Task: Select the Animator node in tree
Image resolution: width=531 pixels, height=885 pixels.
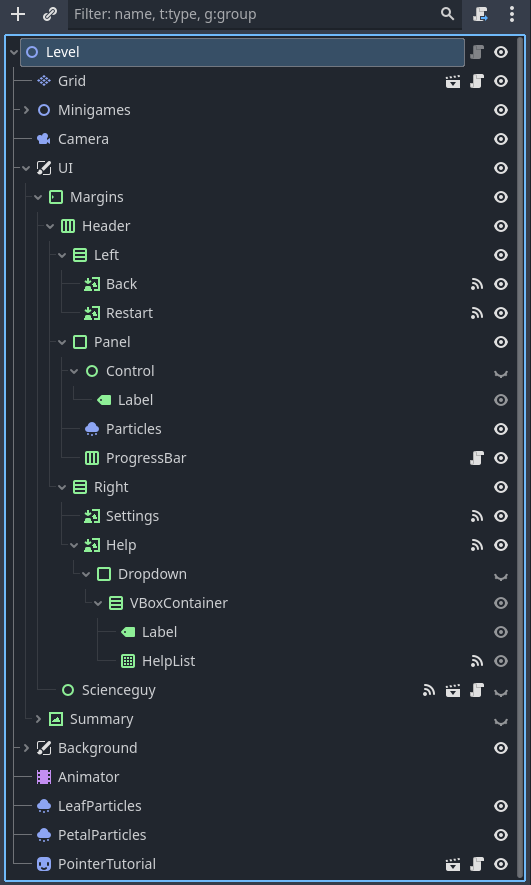Action: [88, 777]
